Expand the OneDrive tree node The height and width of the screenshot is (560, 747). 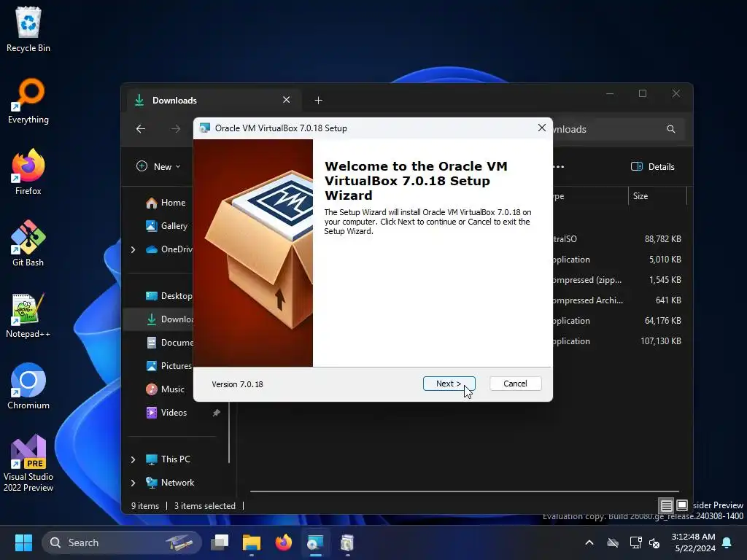pyautogui.click(x=133, y=249)
